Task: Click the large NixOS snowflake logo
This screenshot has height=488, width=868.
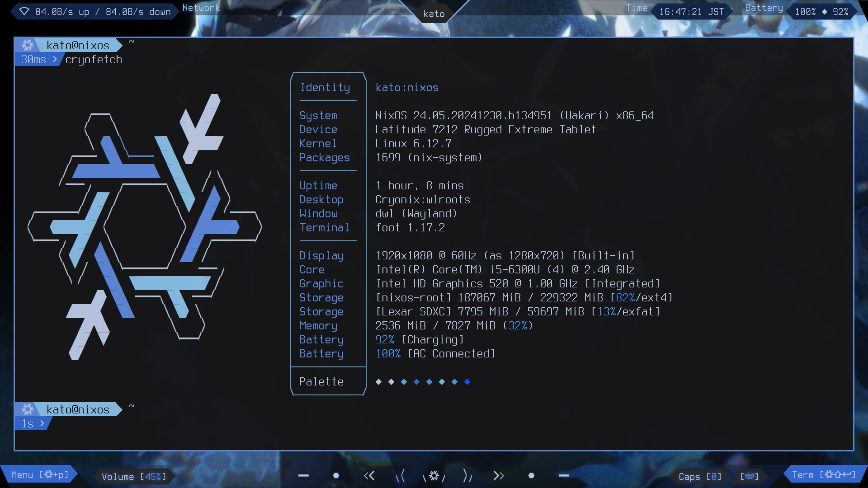Action: click(x=145, y=227)
